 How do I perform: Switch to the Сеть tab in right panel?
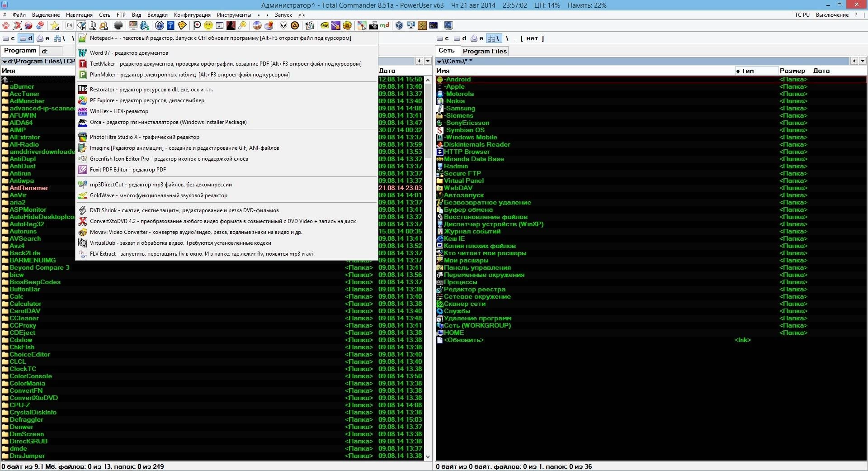click(447, 51)
